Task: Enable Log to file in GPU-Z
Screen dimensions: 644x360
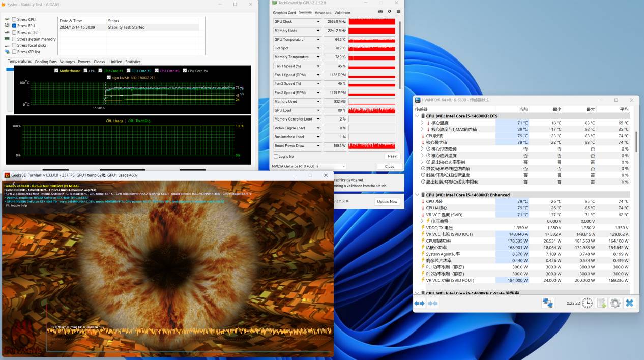Action: [x=276, y=156]
